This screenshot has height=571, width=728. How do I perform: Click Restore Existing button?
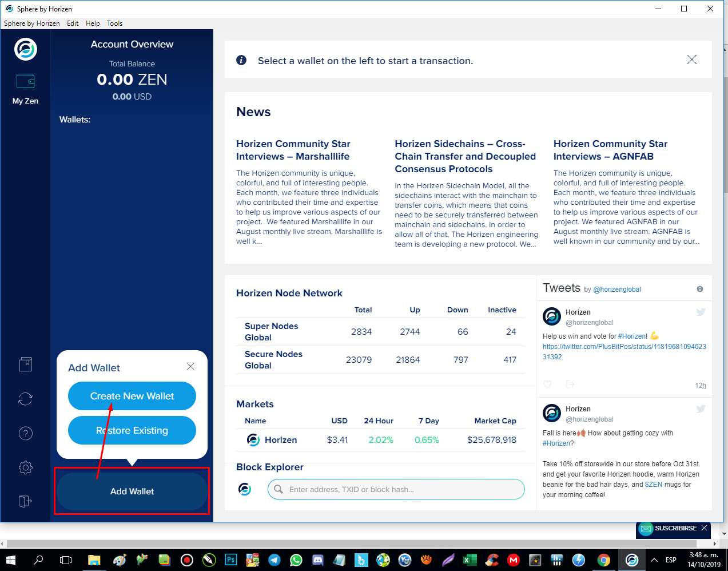point(132,430)
